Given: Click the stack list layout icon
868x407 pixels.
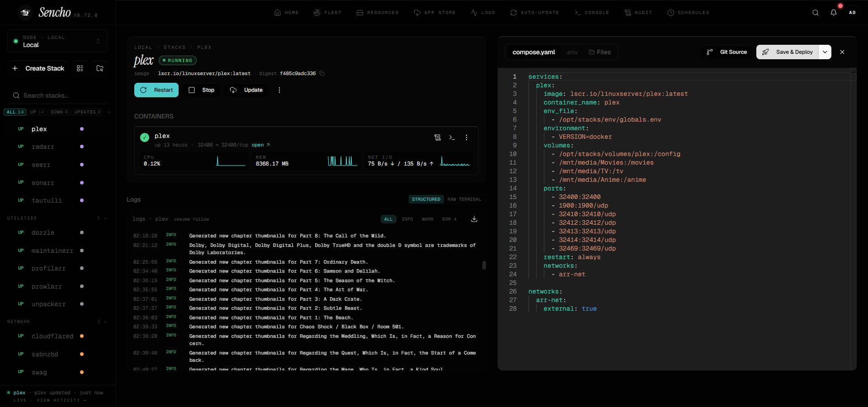Looking at the screenshot, I should pyautogui.click(x=80, y=68).
